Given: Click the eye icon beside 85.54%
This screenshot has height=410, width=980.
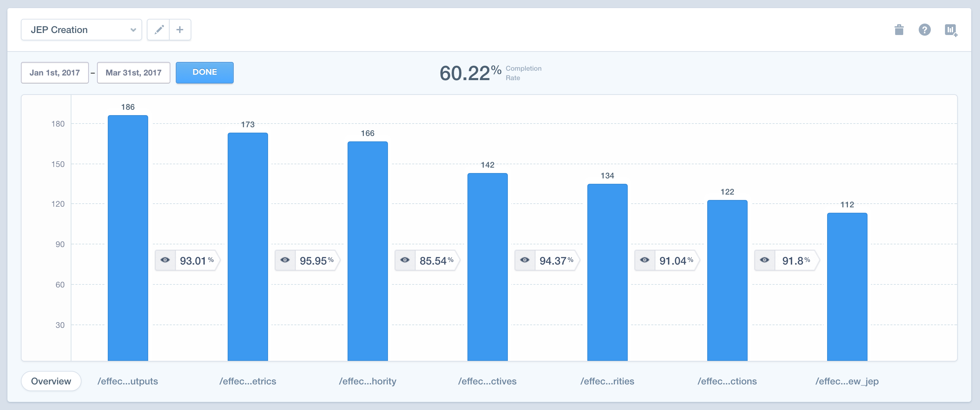Looking at the screenshot, I should (404, 260).
